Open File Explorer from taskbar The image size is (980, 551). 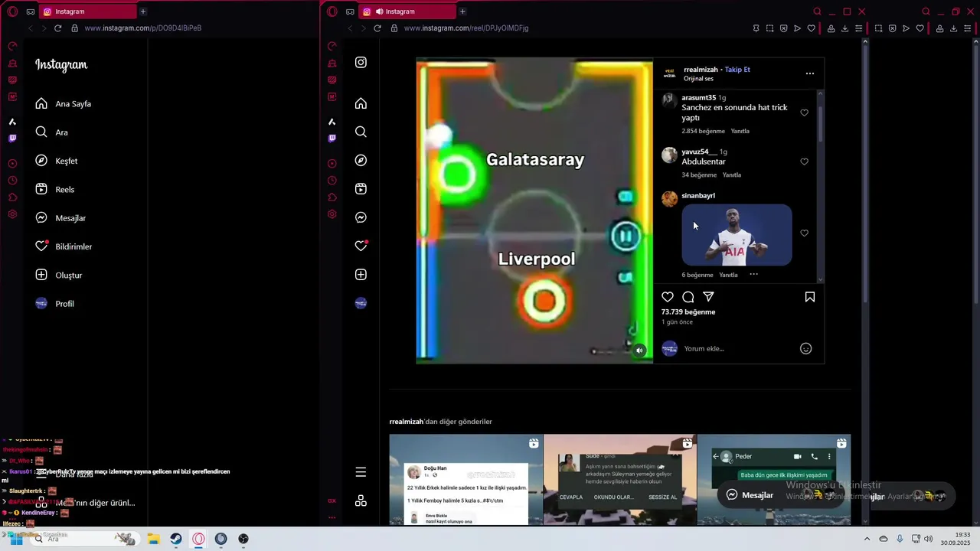[x=153, y=539]
